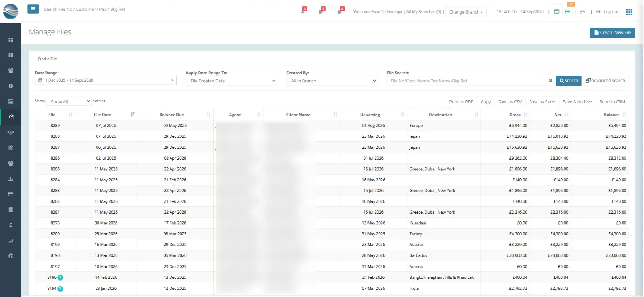This screenshot has width=644, height=297.
Task: Click Create New File button
Action: coord(612,33)
